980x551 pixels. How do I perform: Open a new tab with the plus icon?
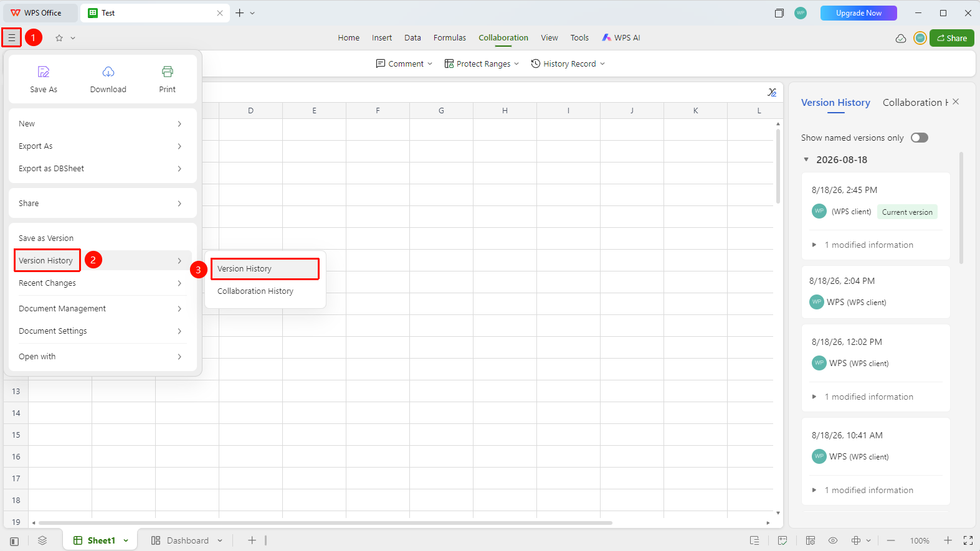tap(240, 13)
